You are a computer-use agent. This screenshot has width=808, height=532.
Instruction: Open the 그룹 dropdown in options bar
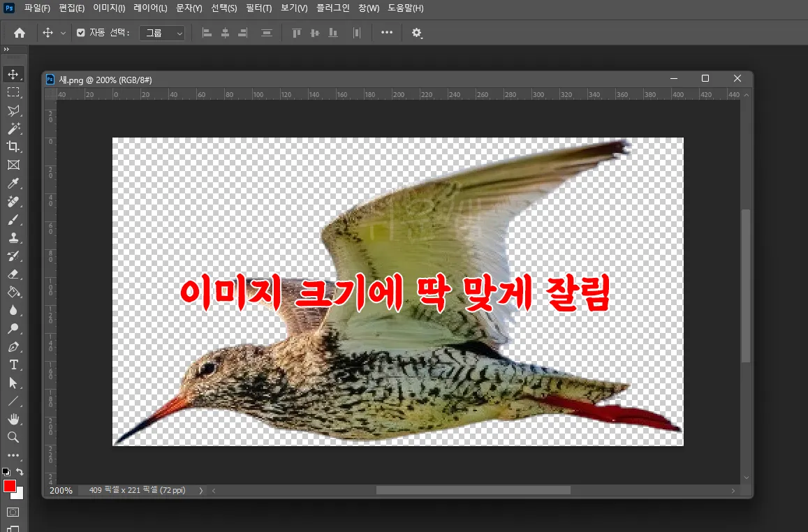(162, 32)
